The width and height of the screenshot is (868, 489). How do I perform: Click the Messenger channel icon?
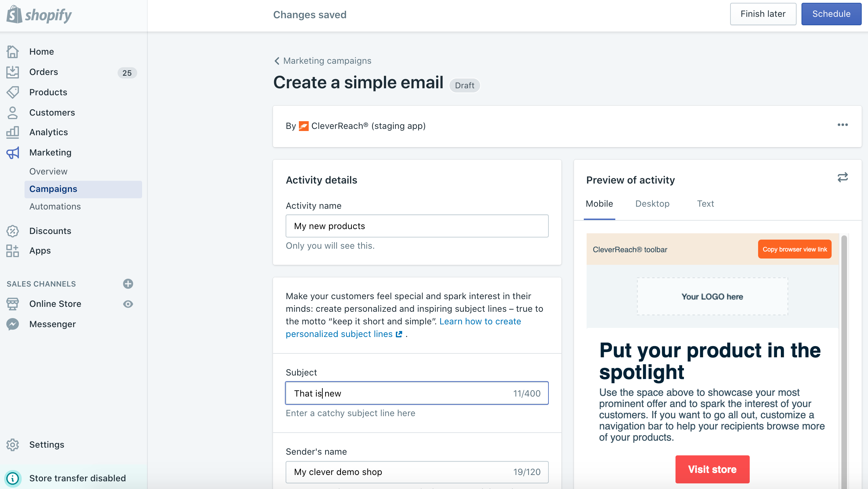click(13, 324)
